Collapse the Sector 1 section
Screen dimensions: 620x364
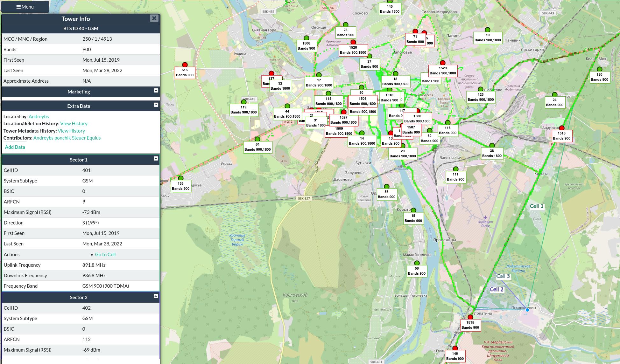(156, 159)
